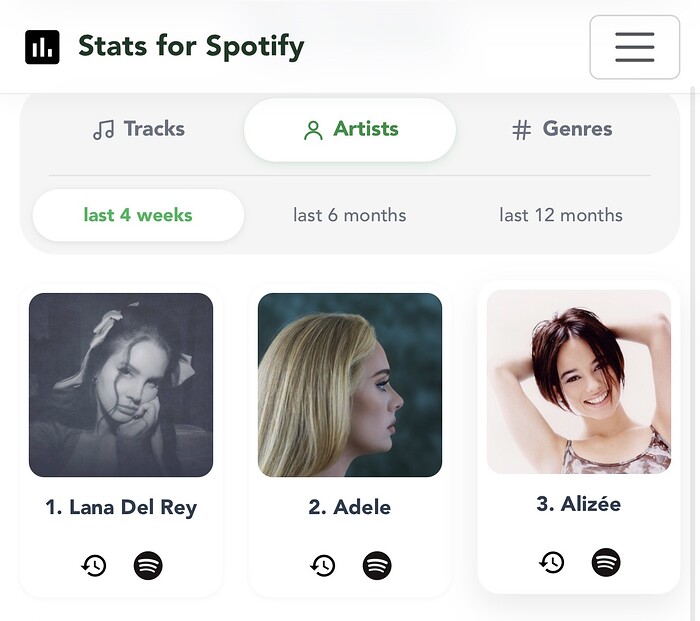Open the hamburger navigation menu
The image size is (700, 621).
click(634, 47)
